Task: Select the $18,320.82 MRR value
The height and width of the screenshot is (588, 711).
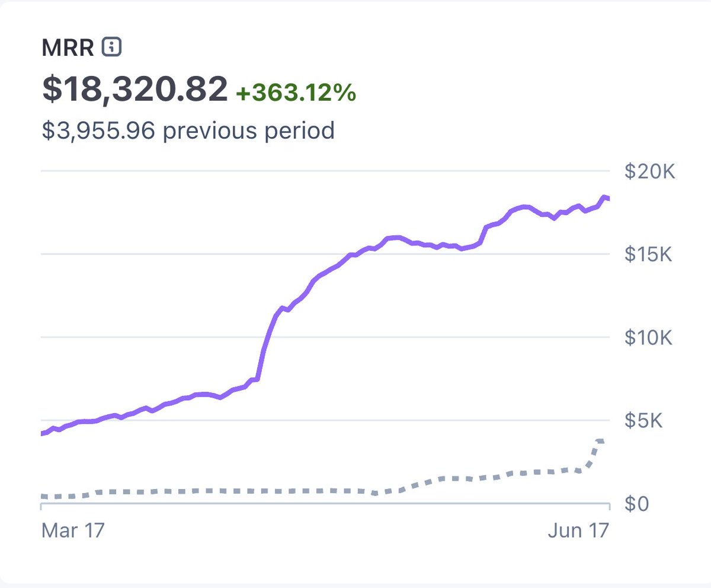Action: 135,89
